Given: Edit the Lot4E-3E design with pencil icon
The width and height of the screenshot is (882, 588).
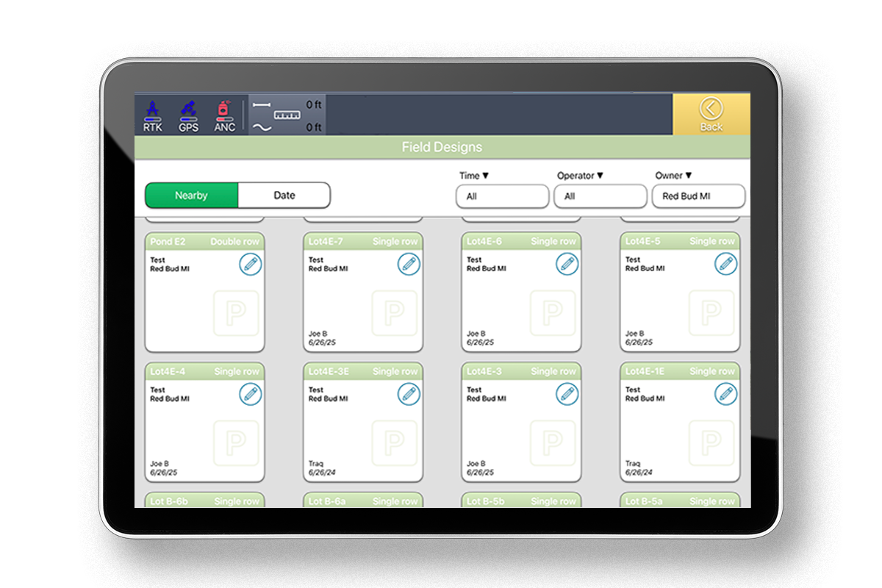Looking at the screenshot, I should pyautogui.click(x=409, y=395).
